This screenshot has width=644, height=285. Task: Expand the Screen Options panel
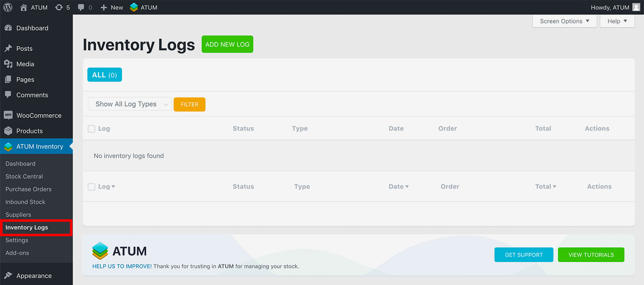564,21
